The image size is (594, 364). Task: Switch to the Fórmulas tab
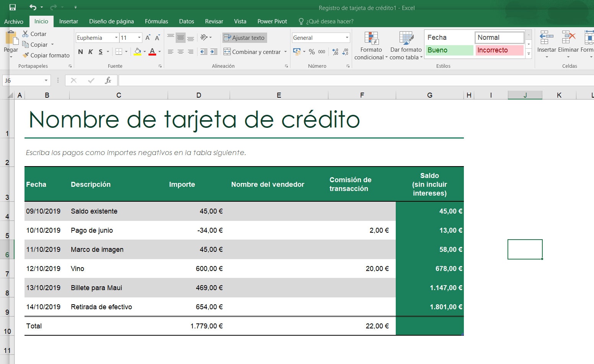156,21
